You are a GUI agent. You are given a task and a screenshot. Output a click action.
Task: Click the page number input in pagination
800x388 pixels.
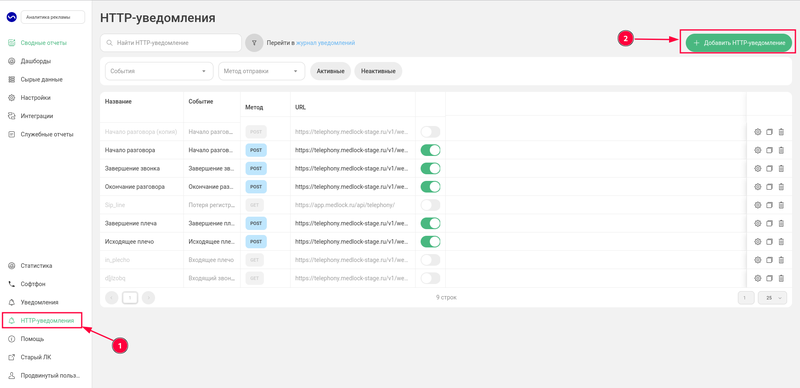pos(745,298)
